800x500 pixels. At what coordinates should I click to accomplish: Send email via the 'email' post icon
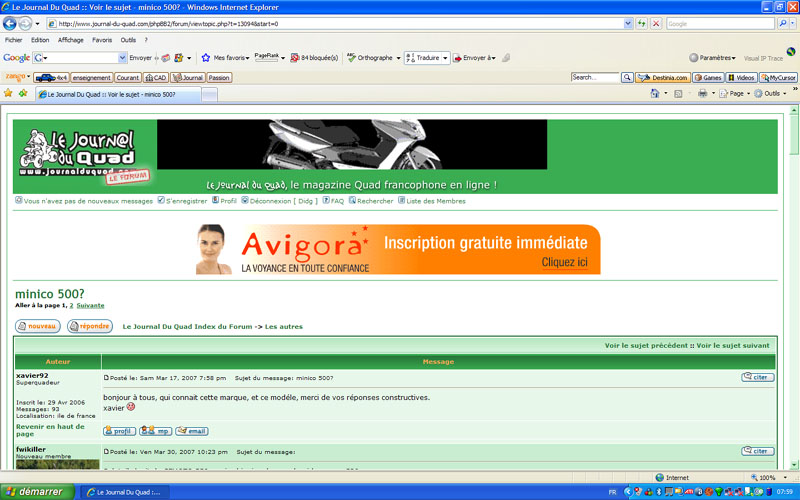[191, 431]
